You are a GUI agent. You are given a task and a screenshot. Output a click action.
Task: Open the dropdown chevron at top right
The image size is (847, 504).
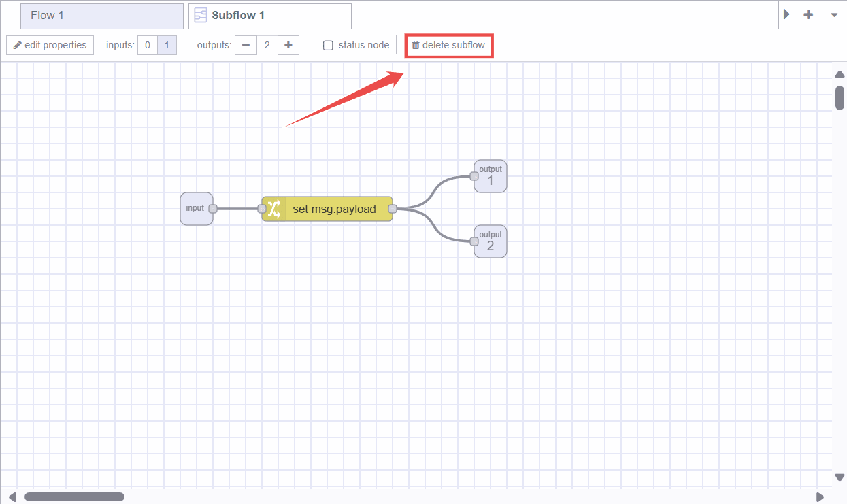(834, 14)
